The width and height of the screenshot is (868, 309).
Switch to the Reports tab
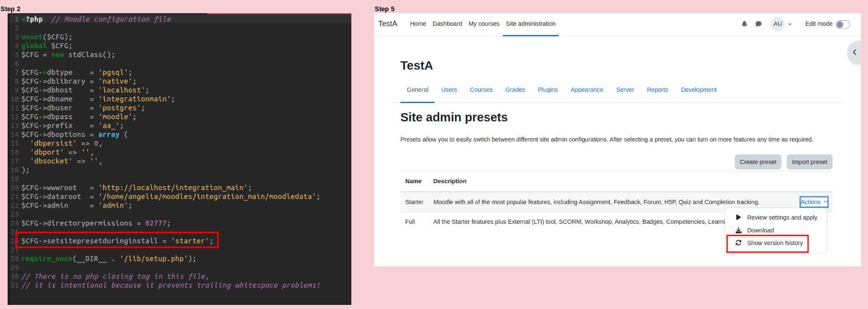[x=657, y=90]
